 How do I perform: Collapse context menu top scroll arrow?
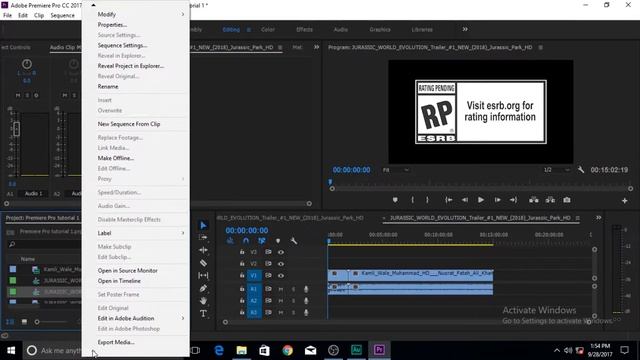(x=93, y=5)
